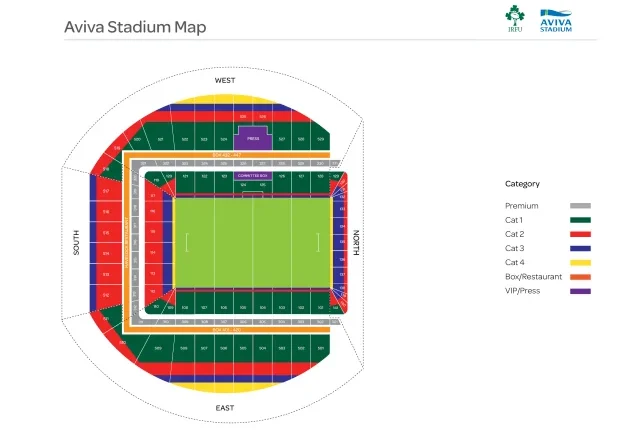Click the Category legend heading

(x=522, y=184)
